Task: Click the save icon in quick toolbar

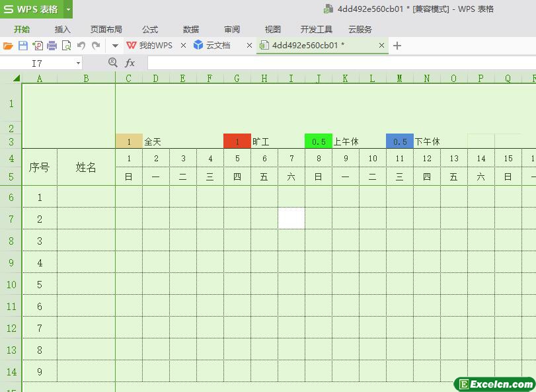Action: [23, 46]
